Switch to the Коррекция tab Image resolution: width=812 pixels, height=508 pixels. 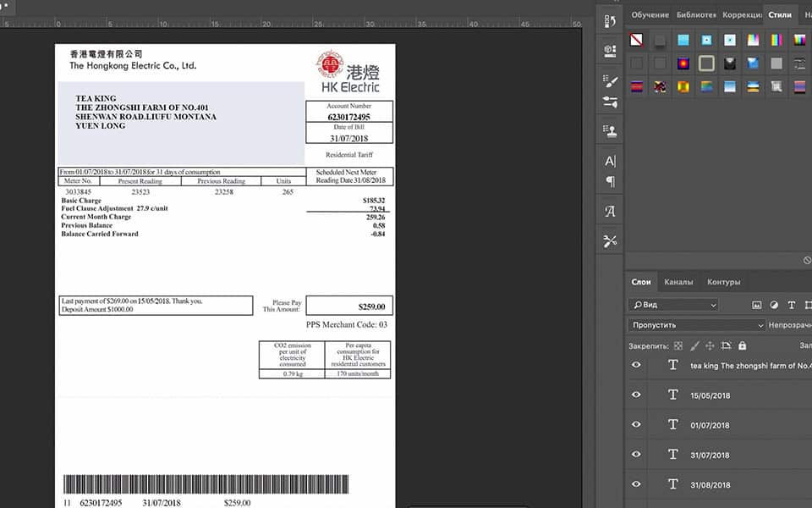742,15
